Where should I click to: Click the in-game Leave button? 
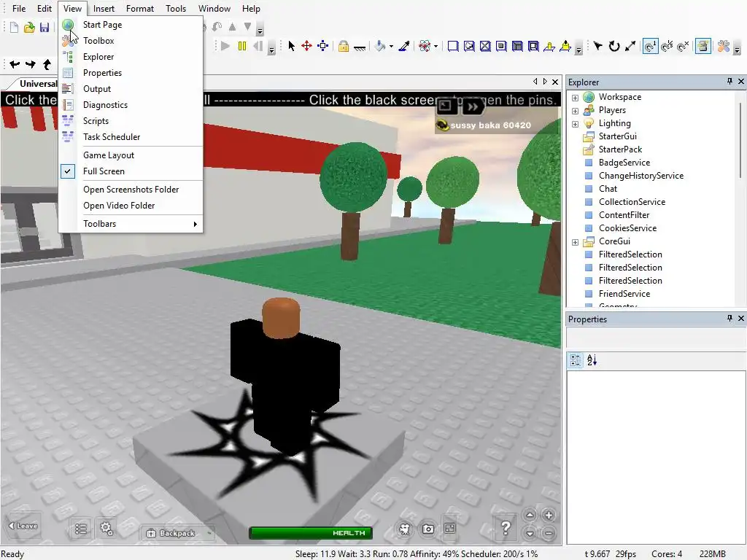(x=23, y=526)
